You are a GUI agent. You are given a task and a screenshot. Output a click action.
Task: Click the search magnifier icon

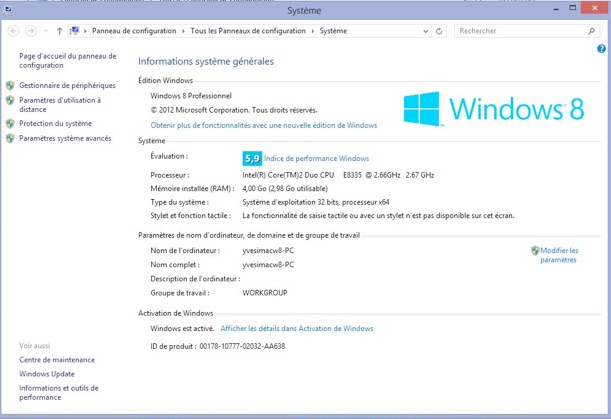coord(592,31)
